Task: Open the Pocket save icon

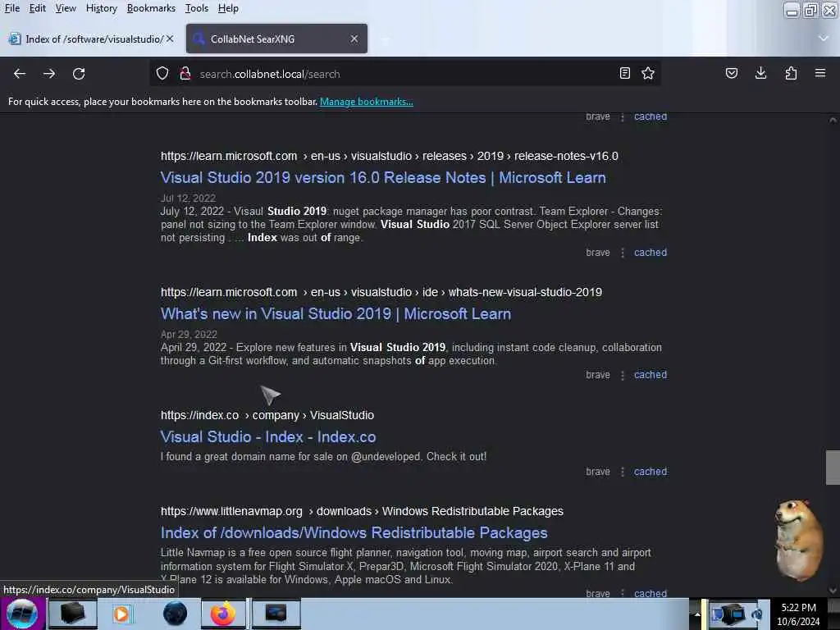Action: click(x=731, y=73)
